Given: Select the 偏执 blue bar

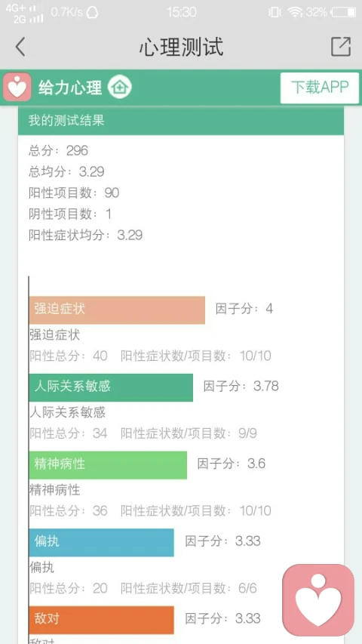Looking at the screenshot, I should [101, 543].
